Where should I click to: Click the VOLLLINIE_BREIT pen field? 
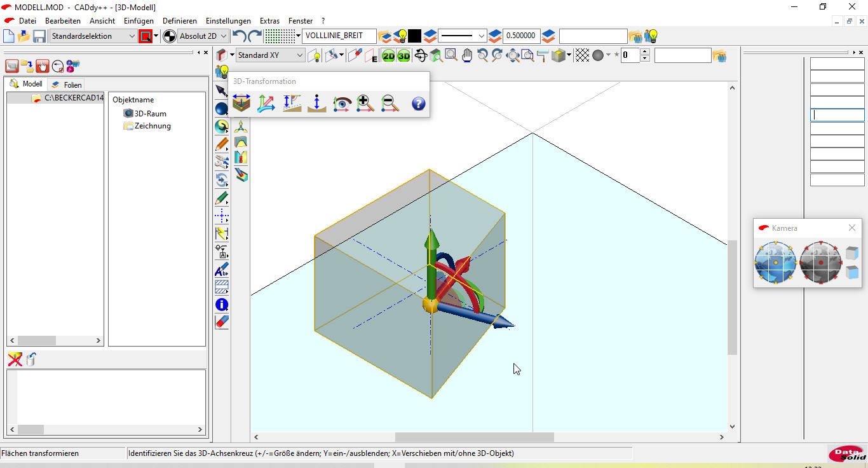coord(339,36)
